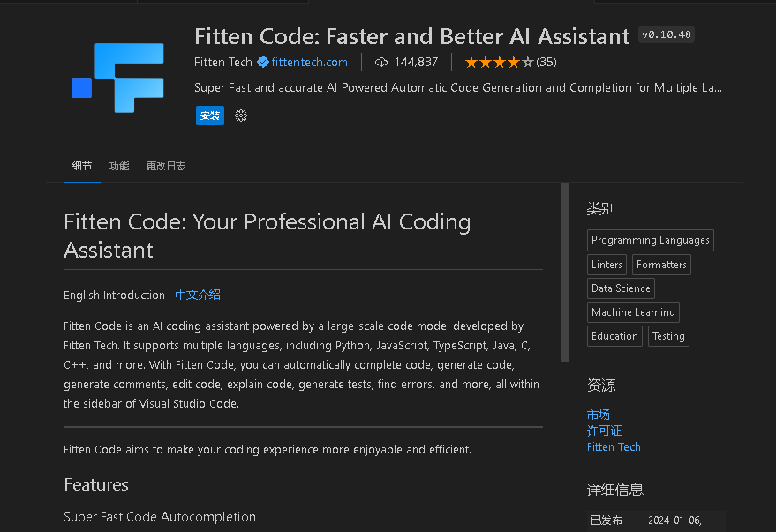Open the extension settings gear icon

click(241, 116)
